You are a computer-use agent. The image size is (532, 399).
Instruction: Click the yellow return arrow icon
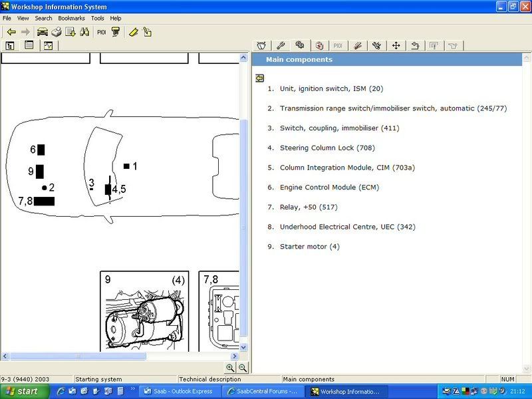coord(259,78)
